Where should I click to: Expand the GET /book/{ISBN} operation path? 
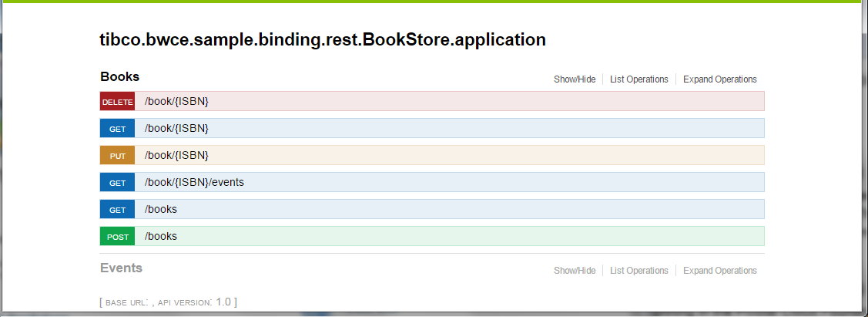pyautogui.click(x=176, y=128)
